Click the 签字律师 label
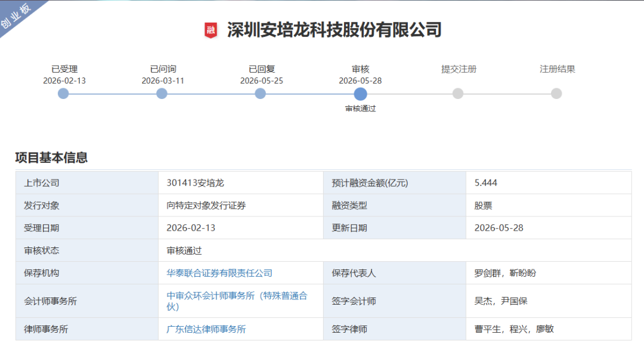644x347 pixels. [349, 329]
